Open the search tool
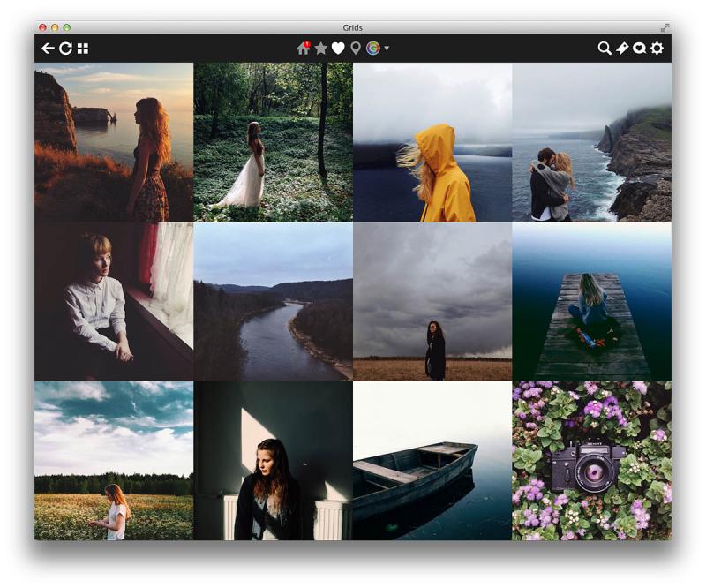 coord(605,48)
